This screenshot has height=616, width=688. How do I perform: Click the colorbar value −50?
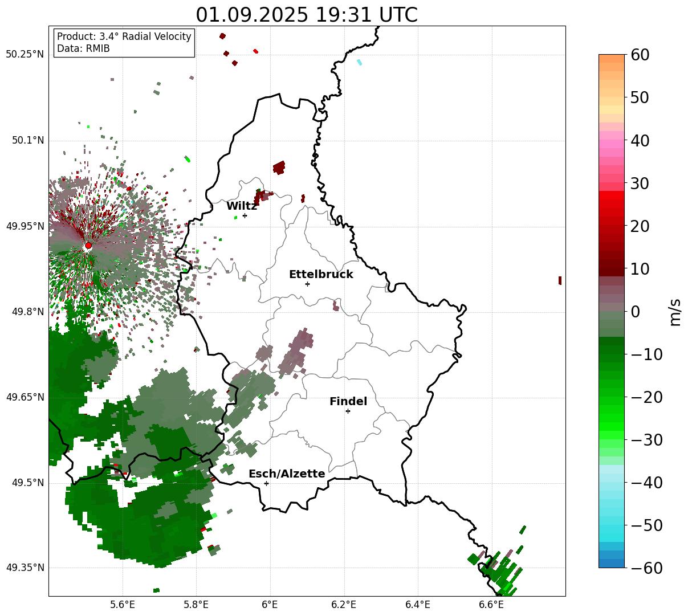[x=646, y=525]
